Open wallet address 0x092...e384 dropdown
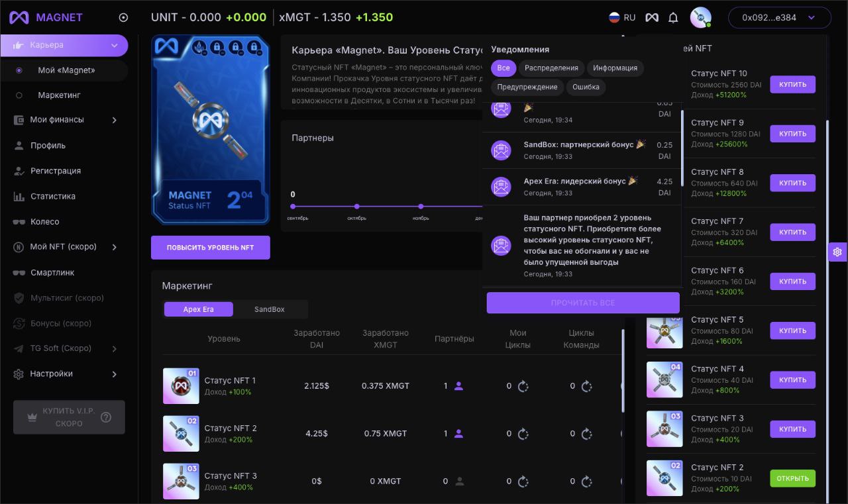 coord(779,18)
